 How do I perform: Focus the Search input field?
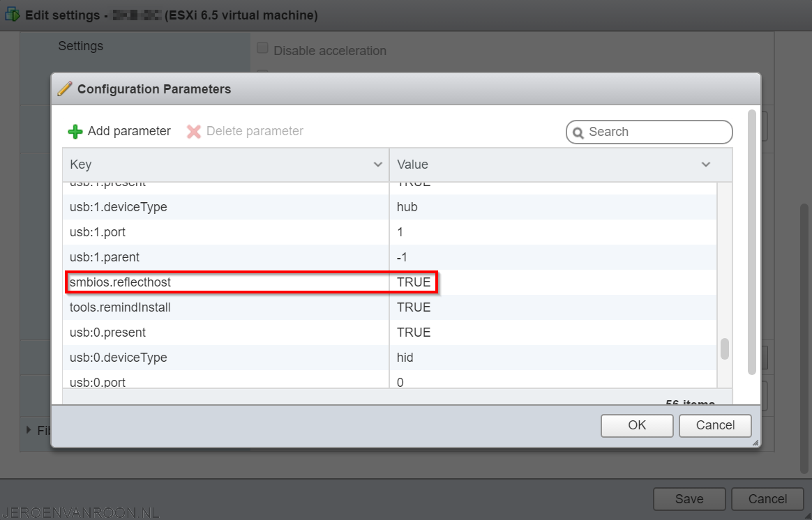click(x=649, y=132)
